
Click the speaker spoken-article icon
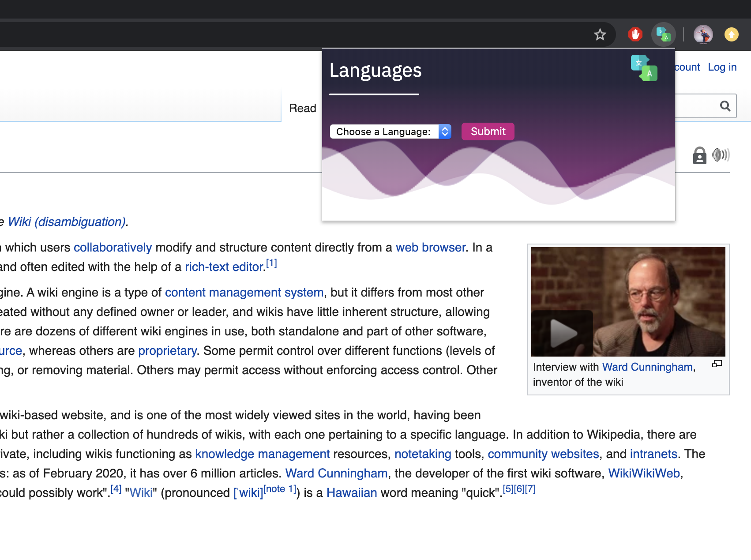(721, 155)
